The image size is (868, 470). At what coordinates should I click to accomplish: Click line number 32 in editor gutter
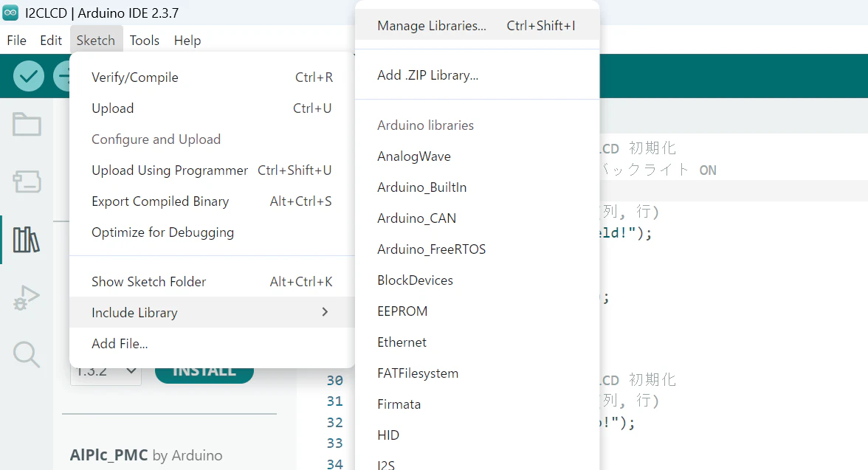tap(334, 422)
